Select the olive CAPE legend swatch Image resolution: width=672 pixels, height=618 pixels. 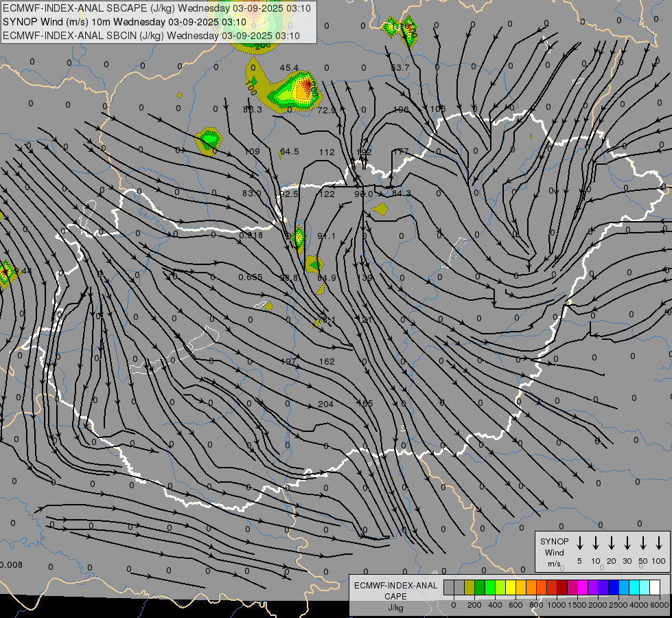[470, 587]
